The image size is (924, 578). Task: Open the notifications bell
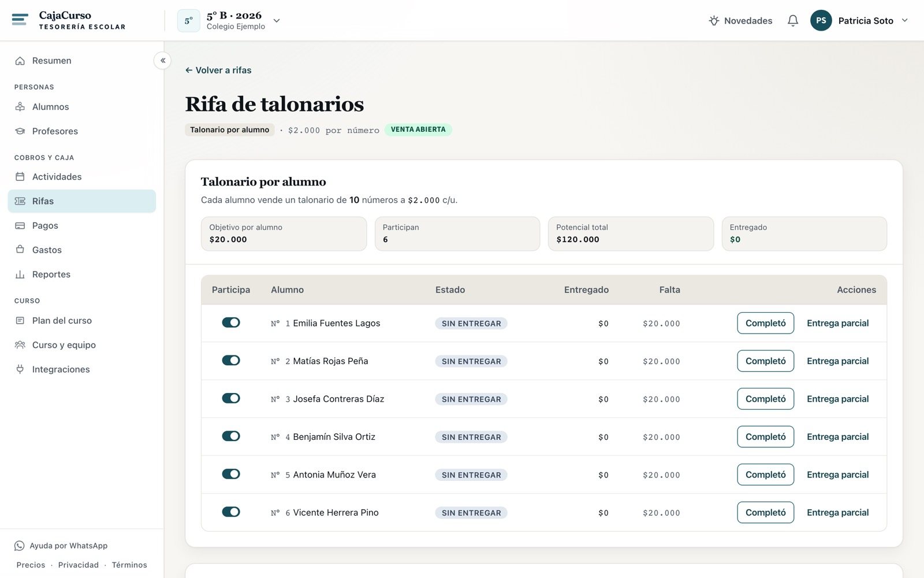793,20
